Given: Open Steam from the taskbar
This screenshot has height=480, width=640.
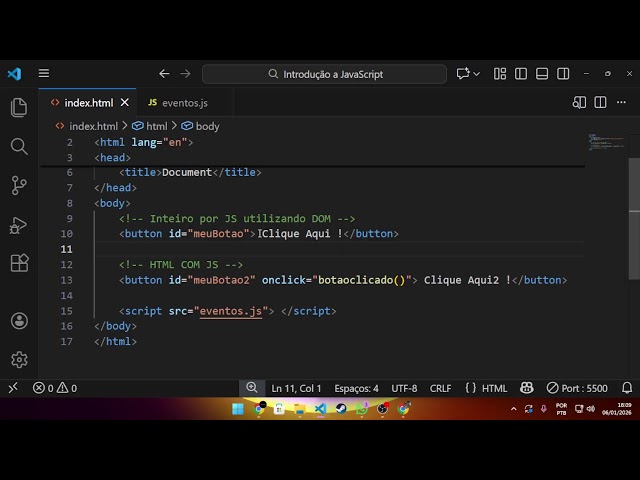Looking at the screenshot, I should (x=341, y=409).
